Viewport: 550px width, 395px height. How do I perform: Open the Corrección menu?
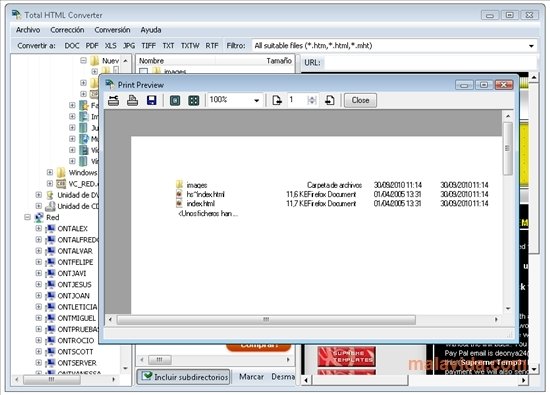(67, 30)
